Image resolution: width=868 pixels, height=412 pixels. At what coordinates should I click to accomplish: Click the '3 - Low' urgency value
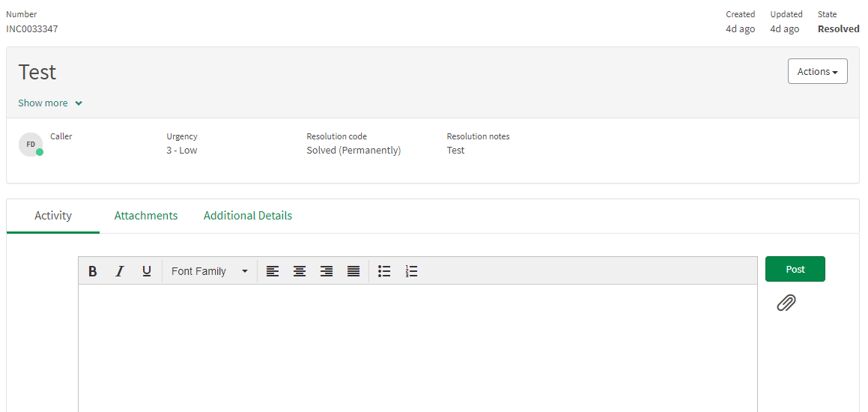pos(181,150)
